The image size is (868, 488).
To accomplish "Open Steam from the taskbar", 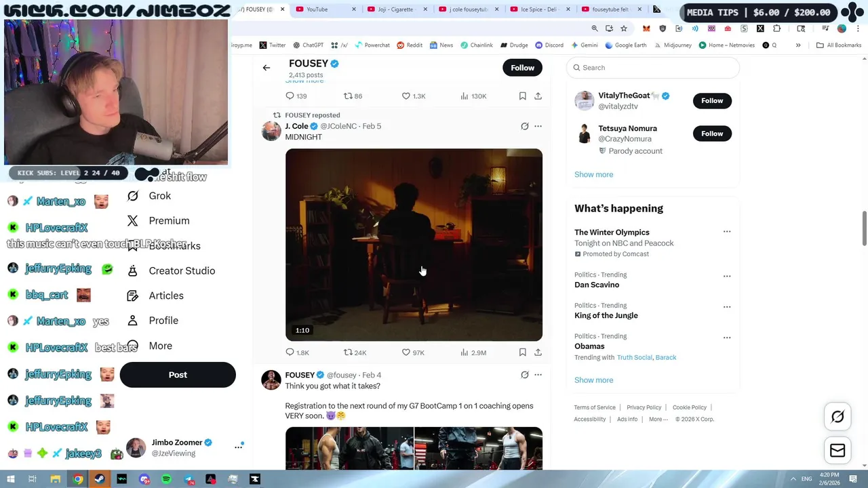I will coord(100,479).
